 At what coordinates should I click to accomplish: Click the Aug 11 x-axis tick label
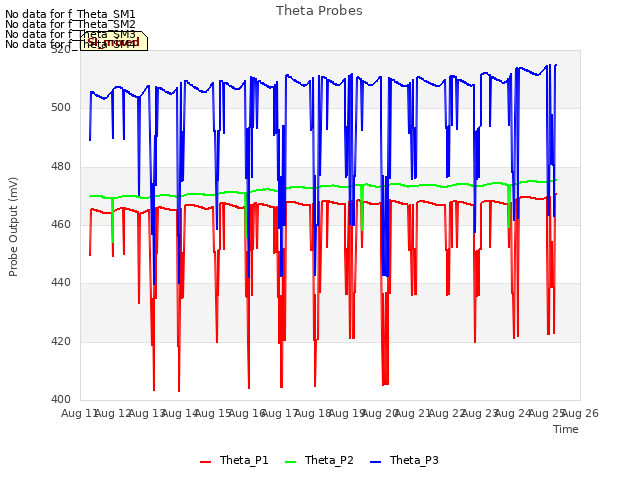80,413
